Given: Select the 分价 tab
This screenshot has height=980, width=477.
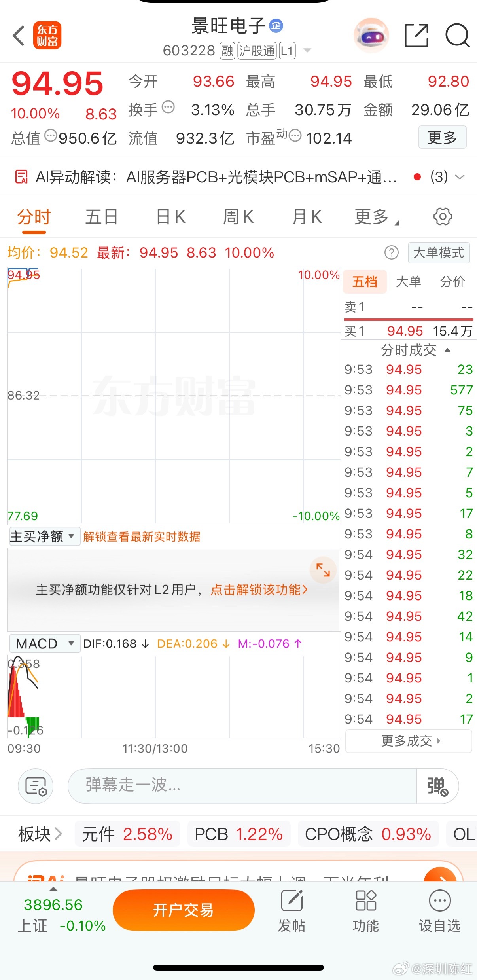Looking at the screenshot, I should coord(452,282).
